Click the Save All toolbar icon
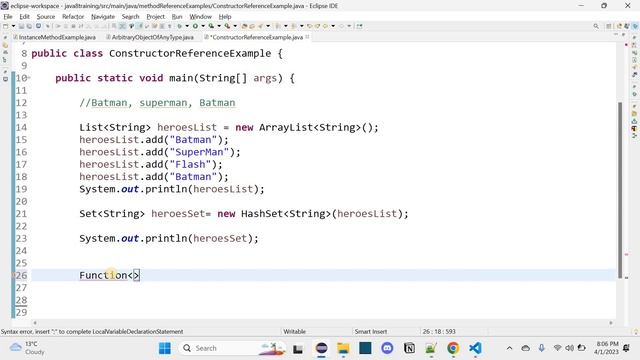The image size is (640, 360). pyautogui.click(x=29, y=26)
